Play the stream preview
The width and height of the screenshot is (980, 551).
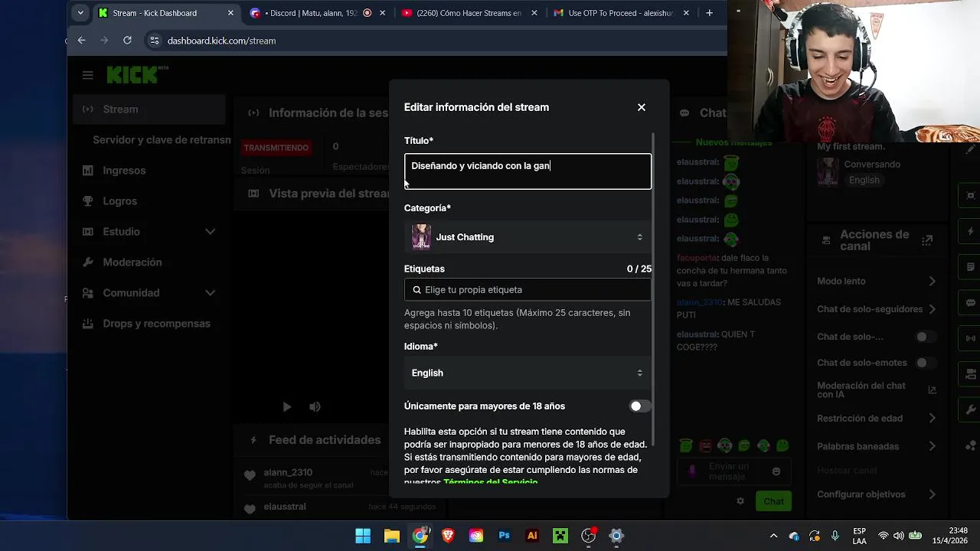[287, 407]
